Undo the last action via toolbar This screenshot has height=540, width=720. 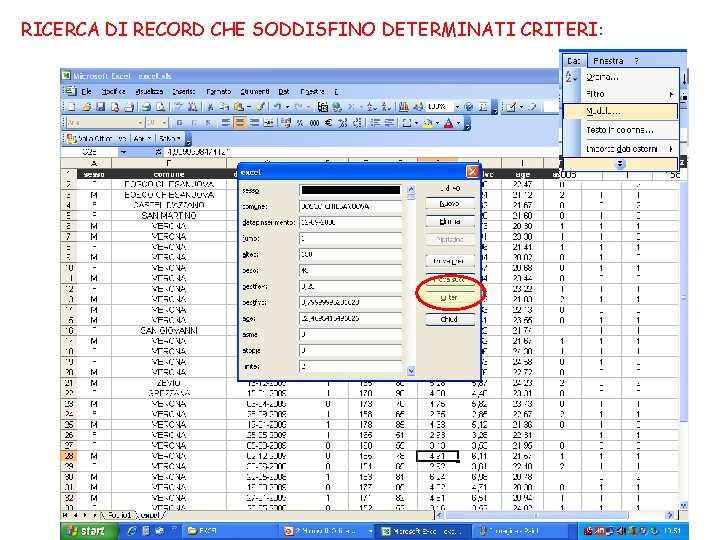[x=277, y=107]
